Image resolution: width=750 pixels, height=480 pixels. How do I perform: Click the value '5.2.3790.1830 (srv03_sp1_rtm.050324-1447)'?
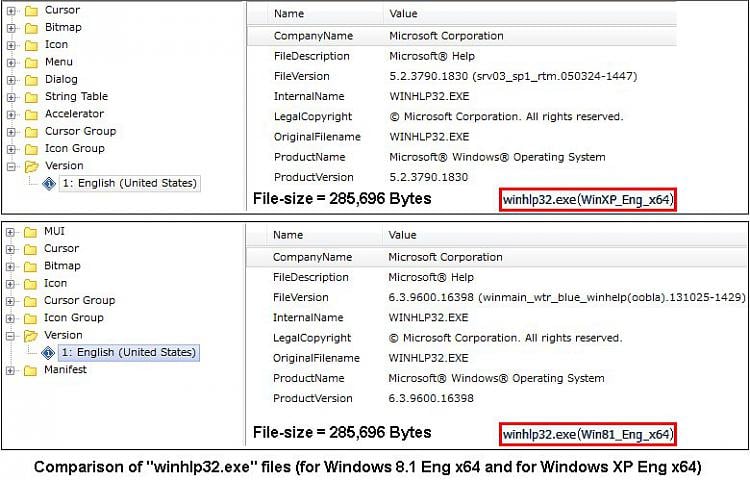[x=513, y=76]
